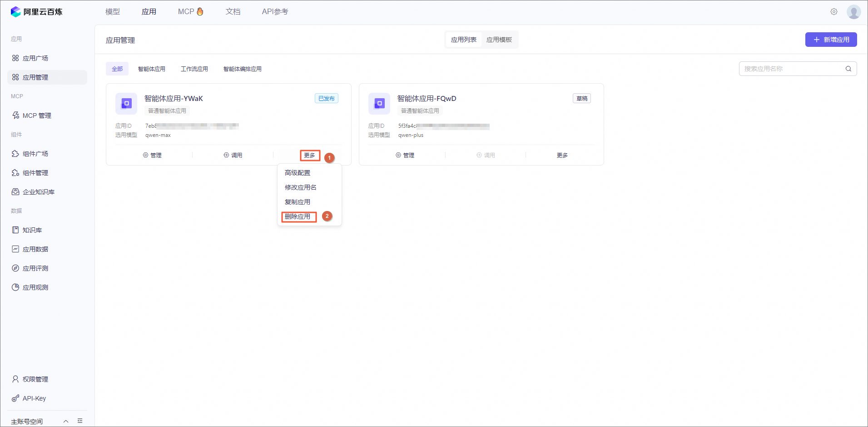Expand the 主账号空间 chevron

[x=66, y=421]
